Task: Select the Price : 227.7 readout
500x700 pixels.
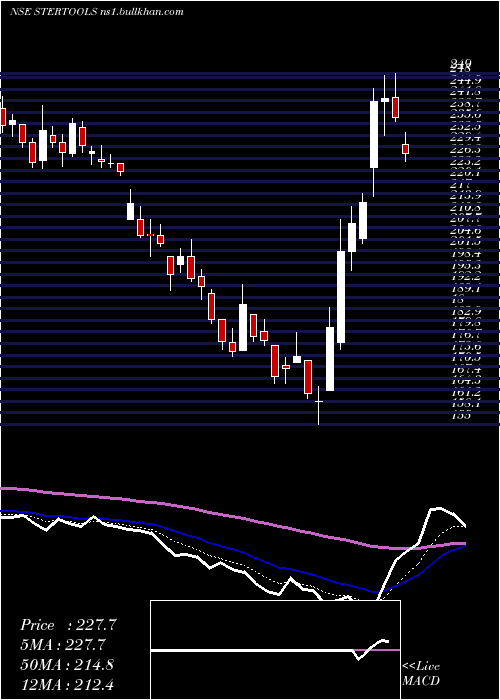Action: coord(68,625)
